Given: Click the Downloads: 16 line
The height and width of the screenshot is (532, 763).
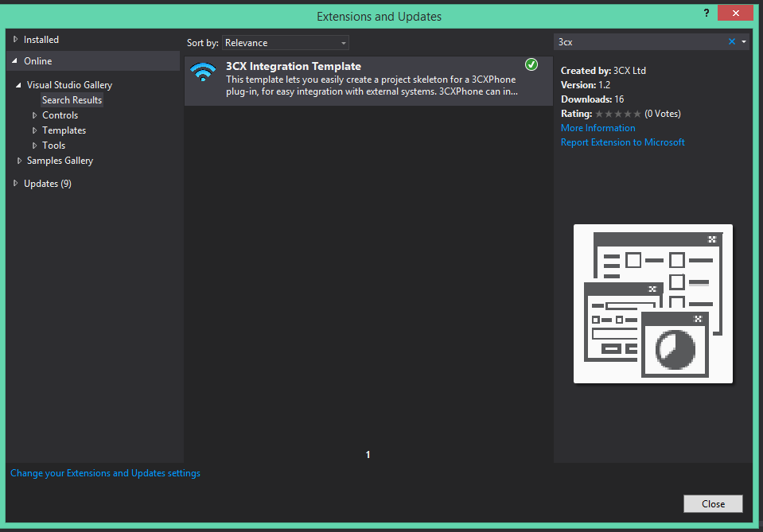Looking at the screenshot, I should click(x=592, y=99).
